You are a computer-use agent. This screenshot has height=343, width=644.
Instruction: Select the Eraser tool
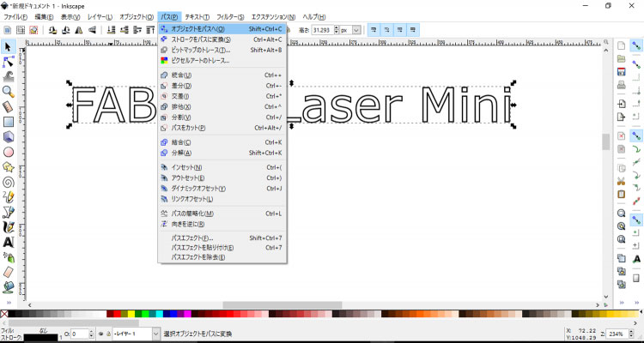tap(8, 272)
